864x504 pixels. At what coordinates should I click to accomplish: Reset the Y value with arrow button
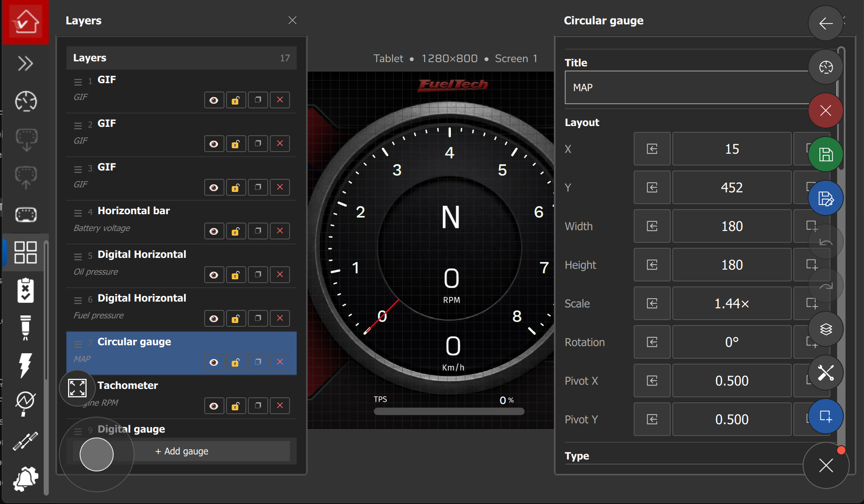(652, 187)
